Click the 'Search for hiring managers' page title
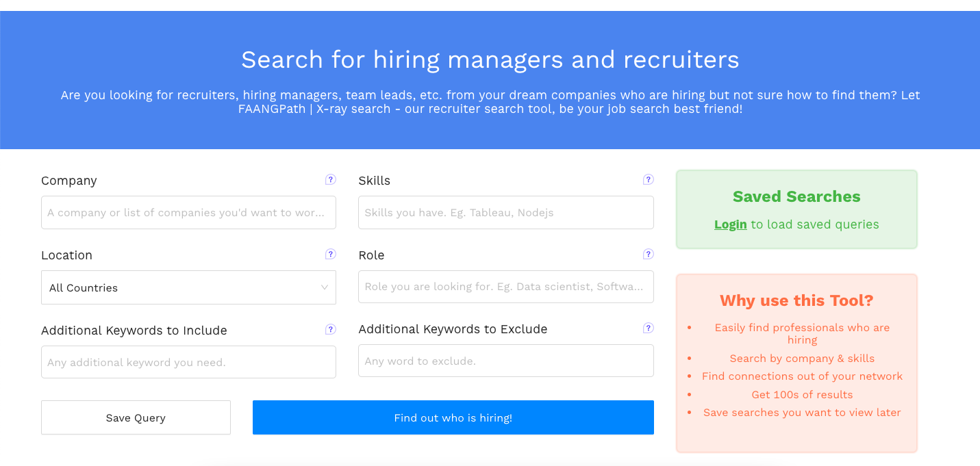 [x=490, y=60]
